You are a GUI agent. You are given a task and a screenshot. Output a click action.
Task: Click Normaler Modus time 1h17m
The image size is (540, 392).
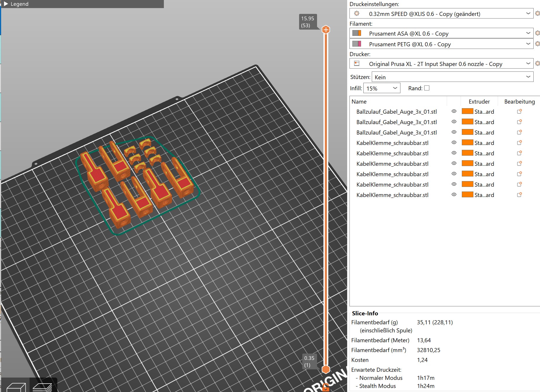(x=426, y=378)
